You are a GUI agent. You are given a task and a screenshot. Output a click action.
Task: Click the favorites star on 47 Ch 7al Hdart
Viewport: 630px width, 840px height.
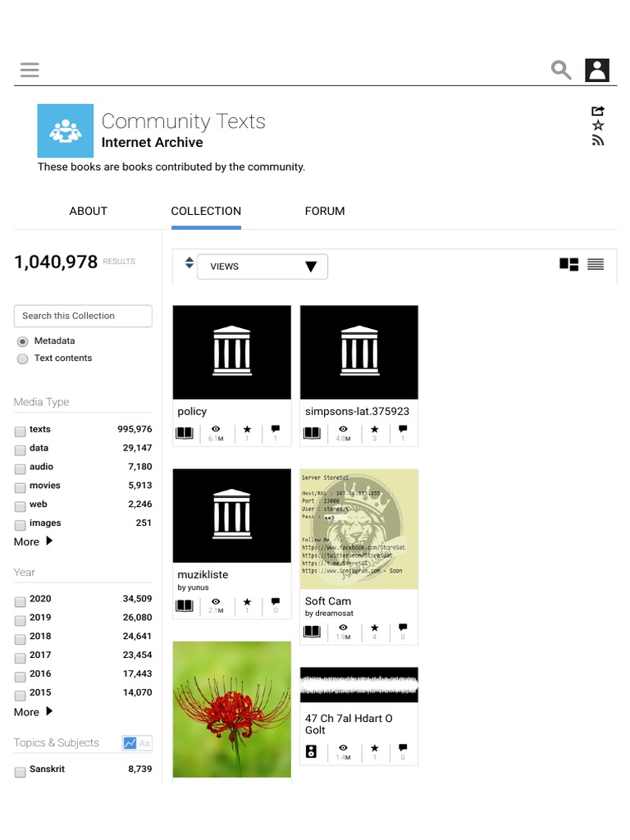click(x=374, y=747)
